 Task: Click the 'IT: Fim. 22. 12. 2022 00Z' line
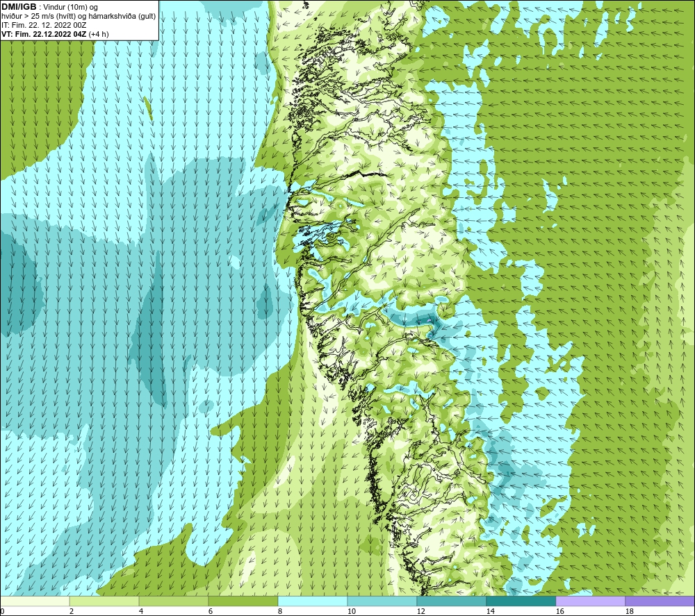[x=44, y=25]
